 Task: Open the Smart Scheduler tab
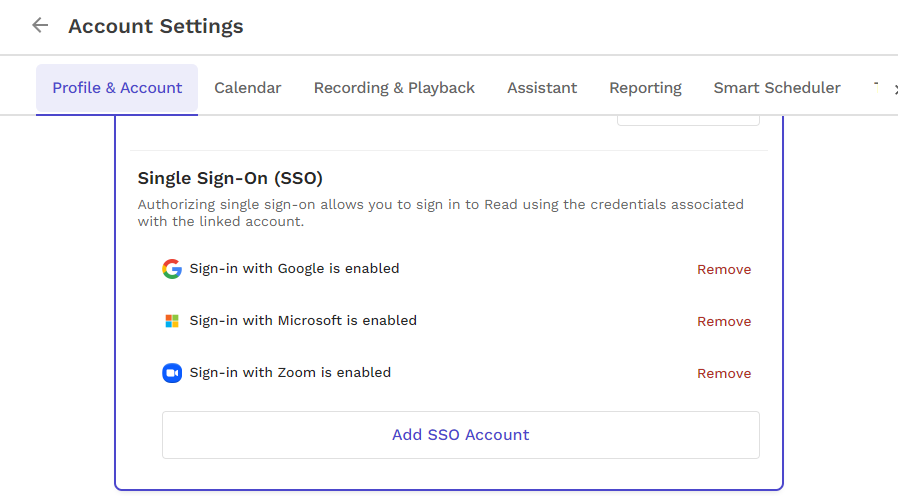(x=777, y=88)
